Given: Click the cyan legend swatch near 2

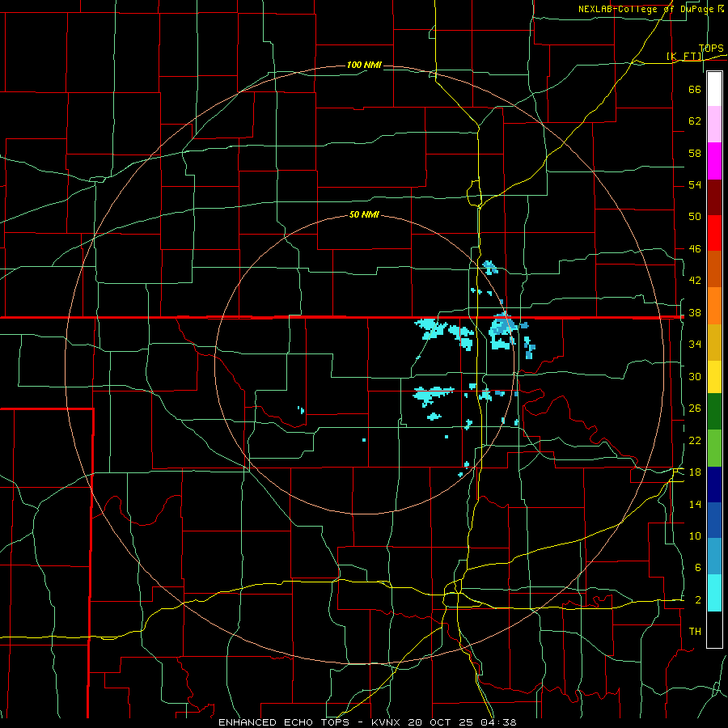Looking at the screenshot, I should pyautogui.click(x=714, y=593).
